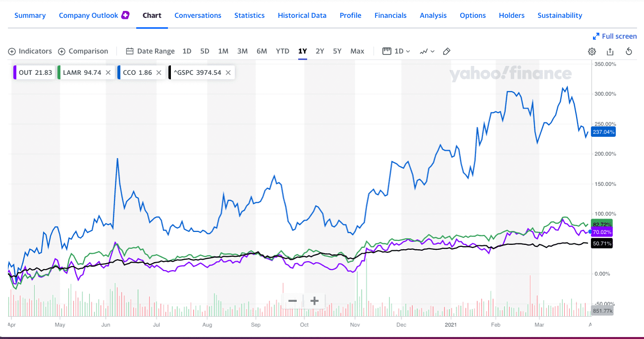Select the 5Y time range
This screenshot has width=644, height=339.
click(x=337, y=51)
